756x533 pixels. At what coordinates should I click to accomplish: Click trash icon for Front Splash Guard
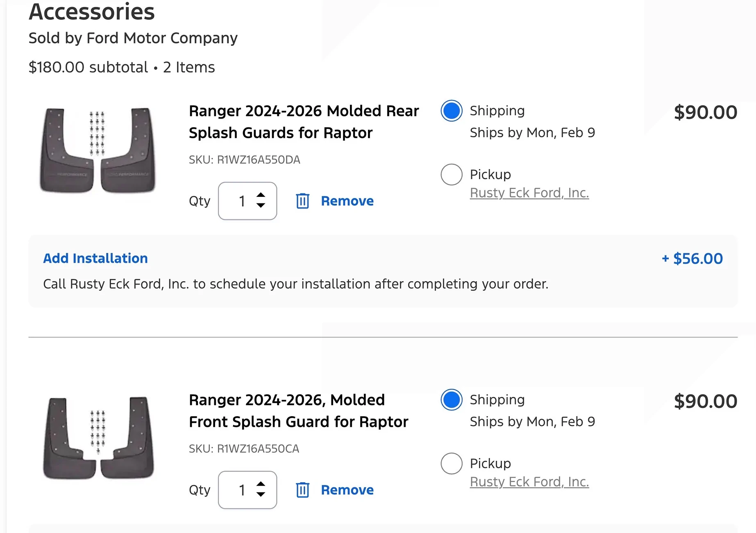tap(302, 490)
